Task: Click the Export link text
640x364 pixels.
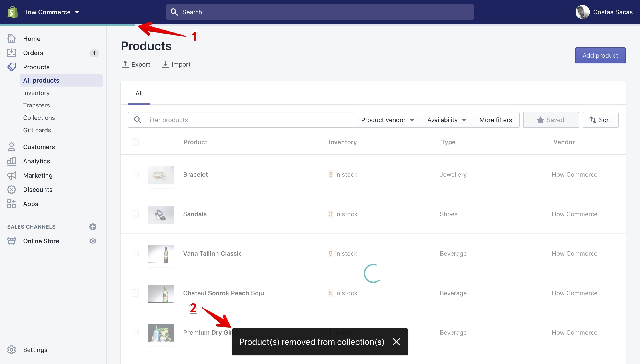Action: (x=141, y=64)
